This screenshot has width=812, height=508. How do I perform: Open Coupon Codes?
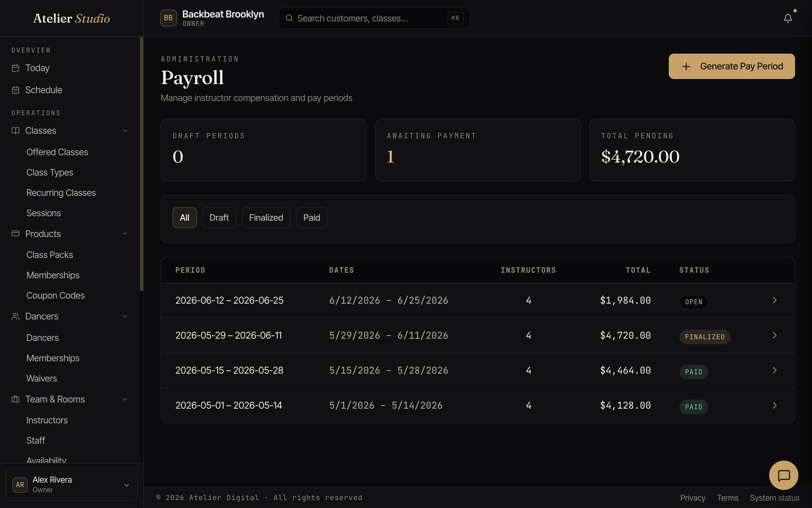(x=55, y=295)
